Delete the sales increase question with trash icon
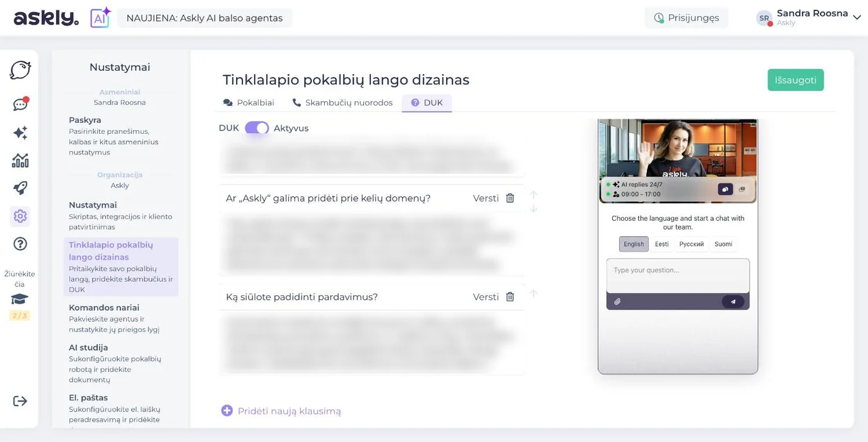The width and height of the screenshot is (868, 442). [x=510, y=297]
